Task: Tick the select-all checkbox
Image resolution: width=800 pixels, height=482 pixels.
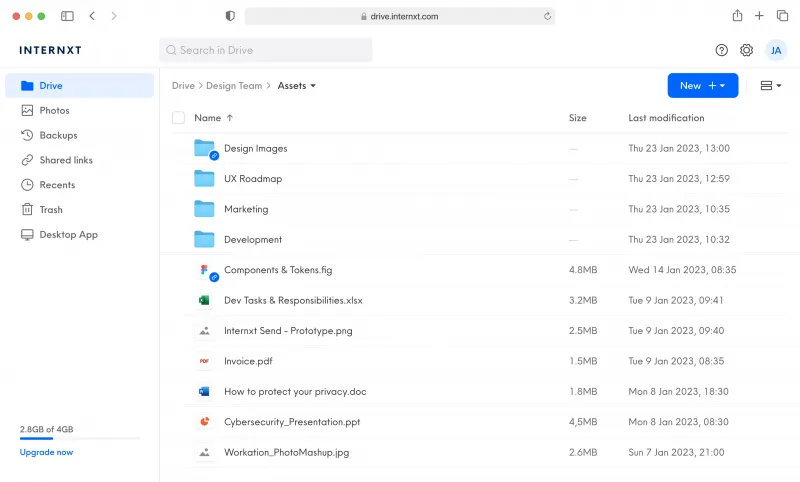Action: pos(179,118)
